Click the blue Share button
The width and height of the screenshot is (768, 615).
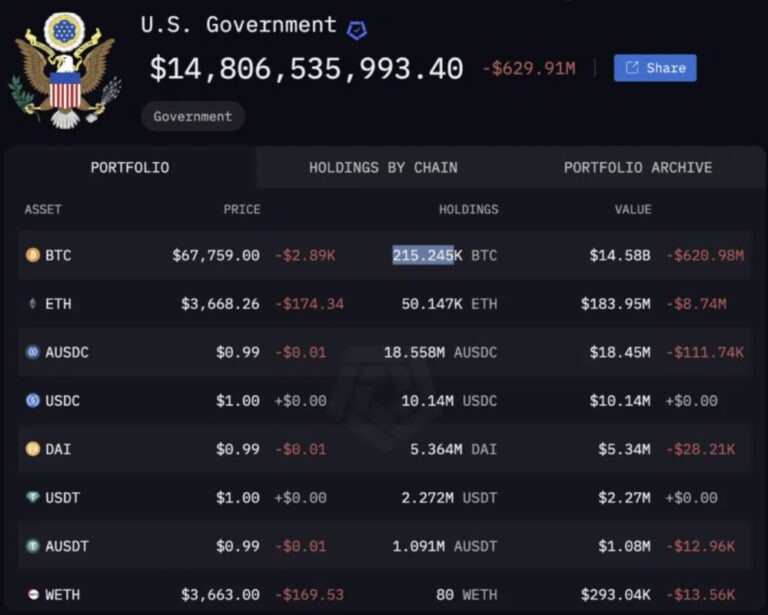click(655, 68)
